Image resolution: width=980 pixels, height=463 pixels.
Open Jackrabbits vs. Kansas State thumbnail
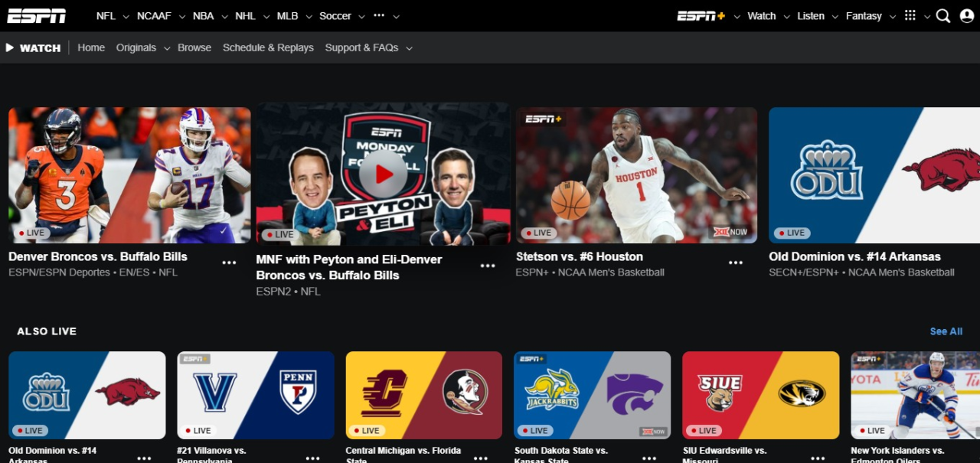(x=593, y=395)
